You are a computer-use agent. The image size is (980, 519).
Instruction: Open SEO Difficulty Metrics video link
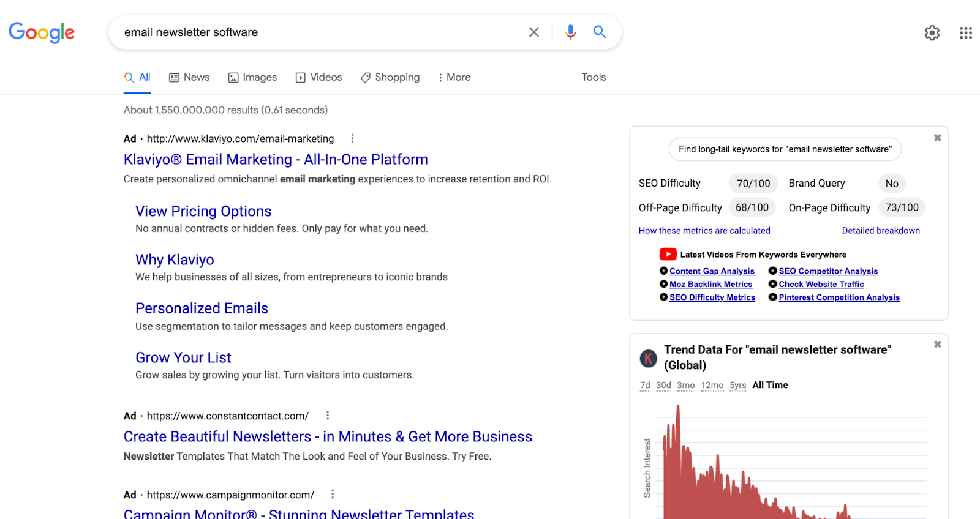(x=712, y=297)
